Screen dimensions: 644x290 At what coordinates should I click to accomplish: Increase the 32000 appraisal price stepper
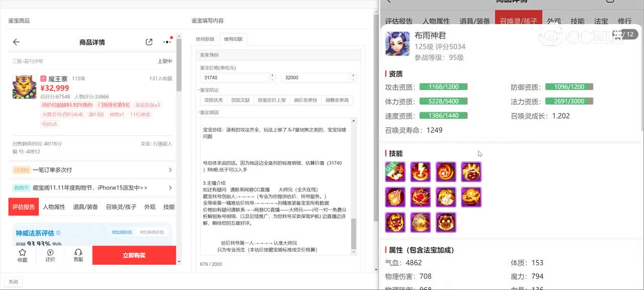[x=353, y=76]
